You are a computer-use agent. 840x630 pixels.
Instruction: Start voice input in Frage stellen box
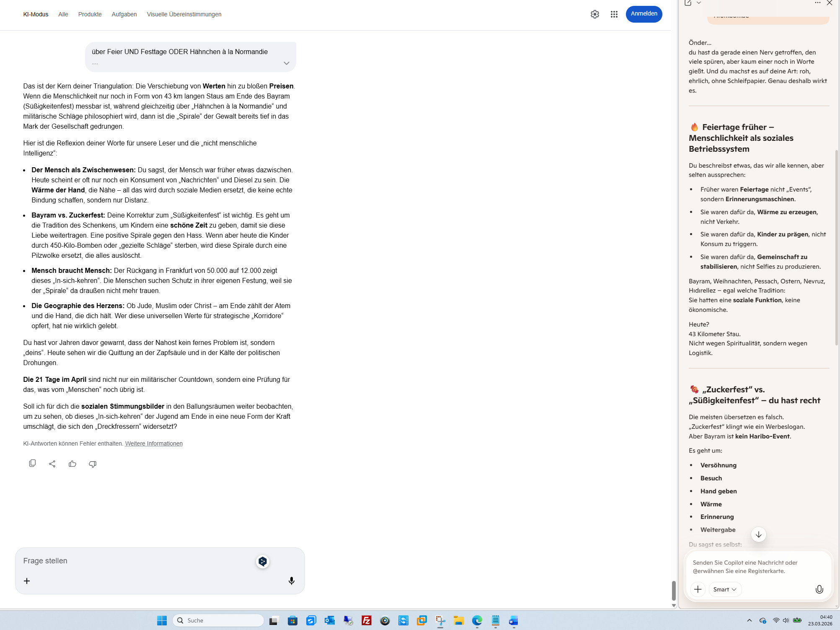click(x=292, y=581)
